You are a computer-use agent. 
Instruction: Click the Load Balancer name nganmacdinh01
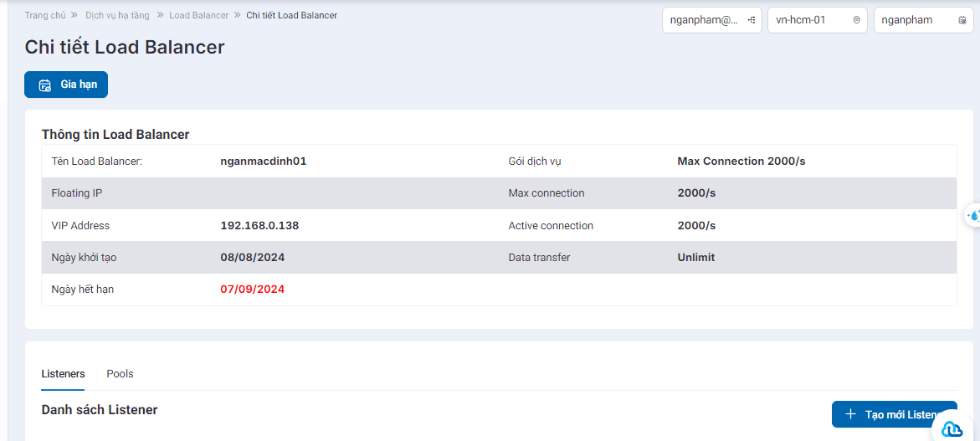[x=263, y=162]
